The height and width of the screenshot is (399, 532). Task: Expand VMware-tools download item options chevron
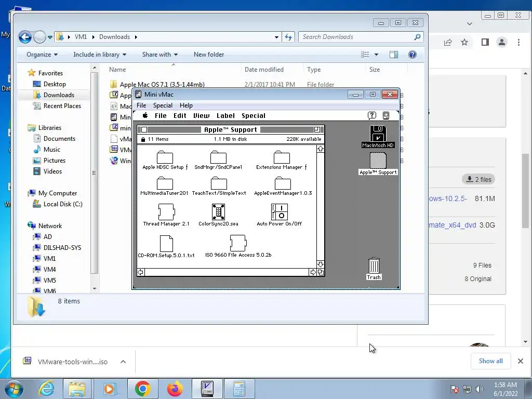(x=123, y=362)
